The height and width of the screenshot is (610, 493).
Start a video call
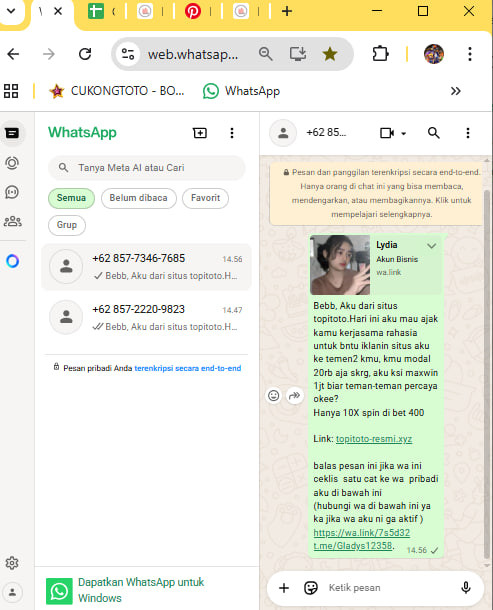pyautogui.click(x=387, y=133)
